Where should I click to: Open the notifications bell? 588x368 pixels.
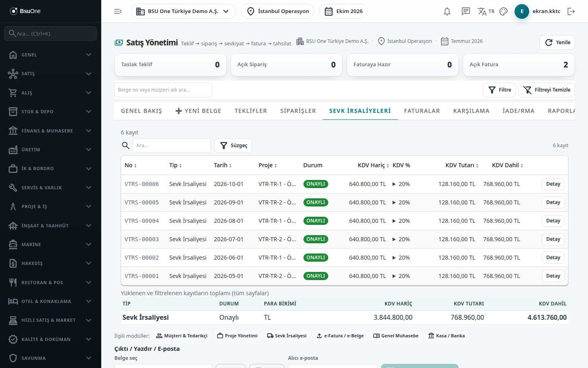point(447,11)
